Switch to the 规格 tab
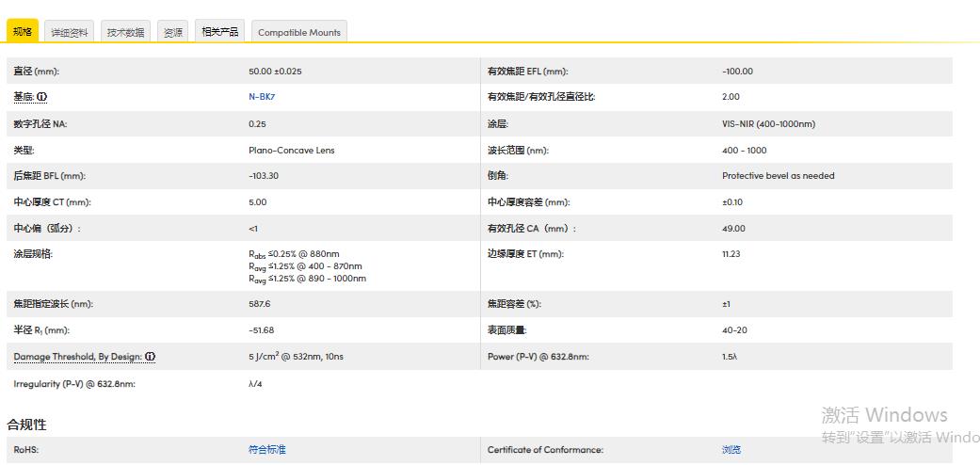 [x=23, y=32]
